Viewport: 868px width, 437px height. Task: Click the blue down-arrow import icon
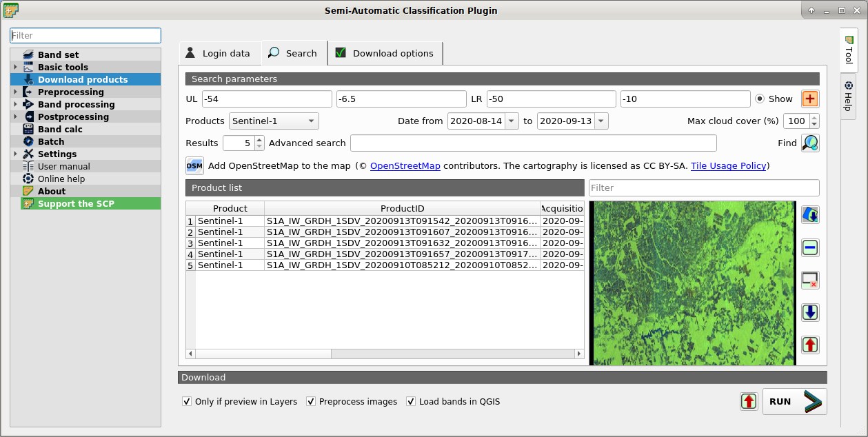(810, 312)
